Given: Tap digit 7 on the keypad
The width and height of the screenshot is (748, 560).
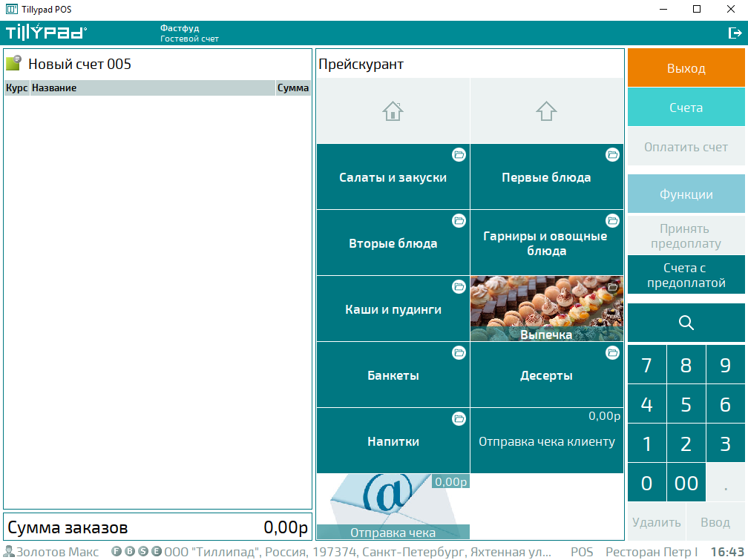Looking at the screenshot, I should click(646, 365).
